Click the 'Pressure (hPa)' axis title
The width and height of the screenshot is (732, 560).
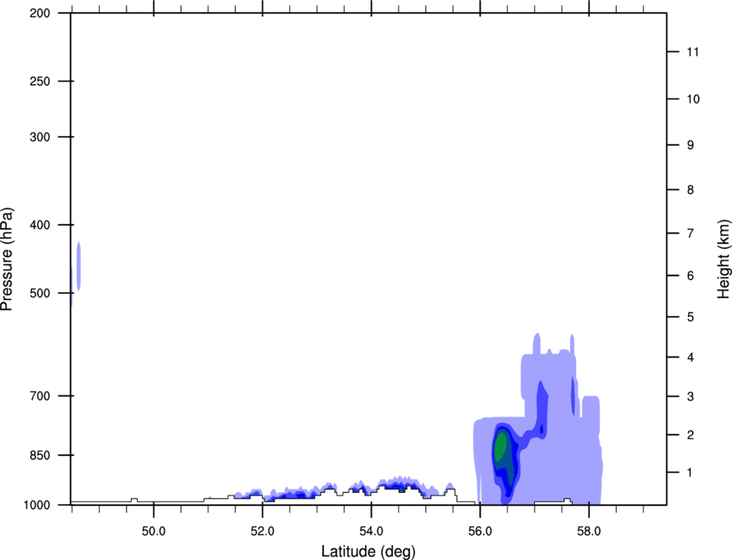pos(7,259)
